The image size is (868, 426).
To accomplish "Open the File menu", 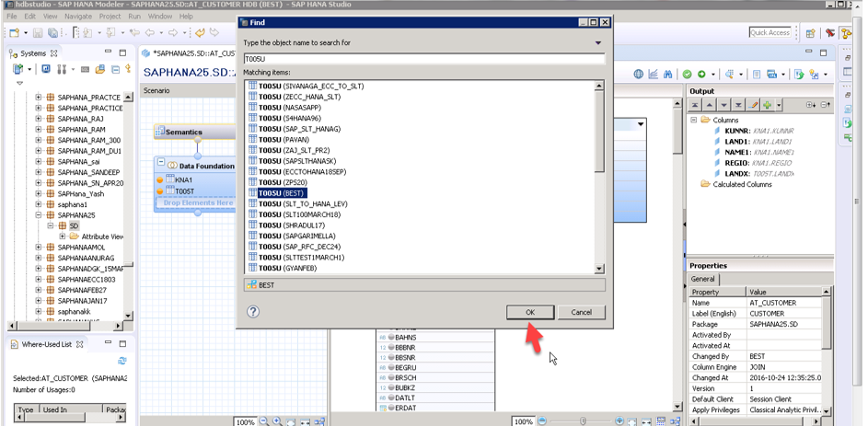I will point(12,17).
